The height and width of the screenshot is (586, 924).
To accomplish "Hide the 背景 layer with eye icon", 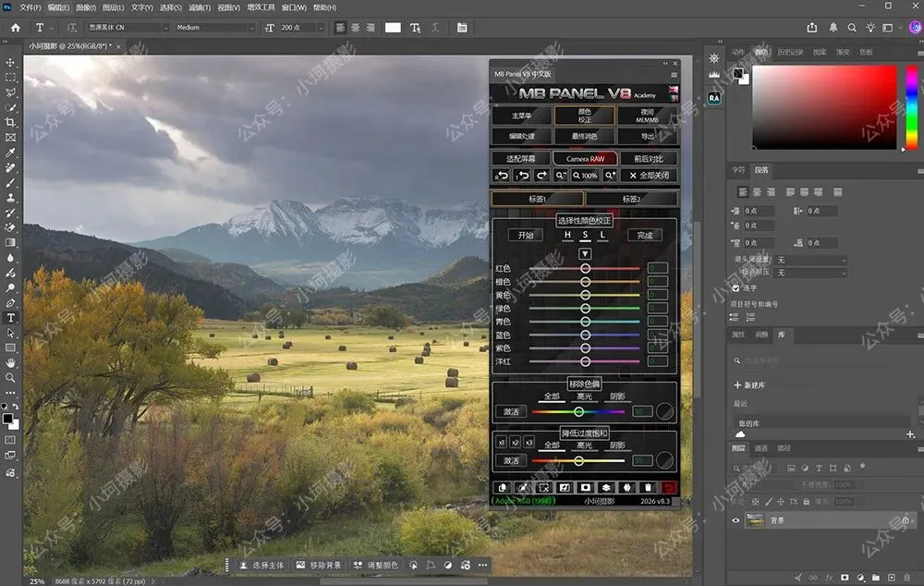I will tap(736, 520).
